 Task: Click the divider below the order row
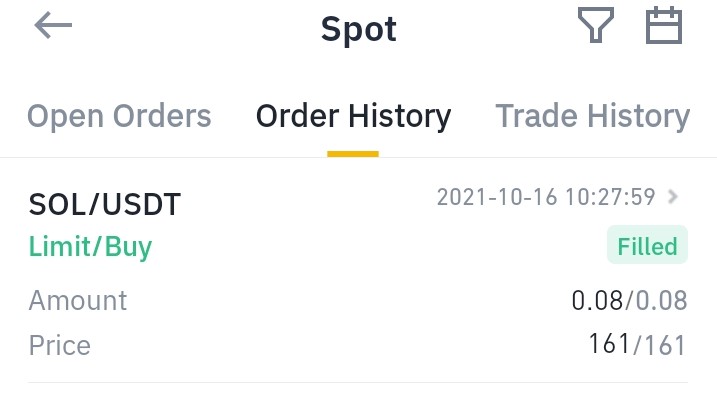pos(358,382)
